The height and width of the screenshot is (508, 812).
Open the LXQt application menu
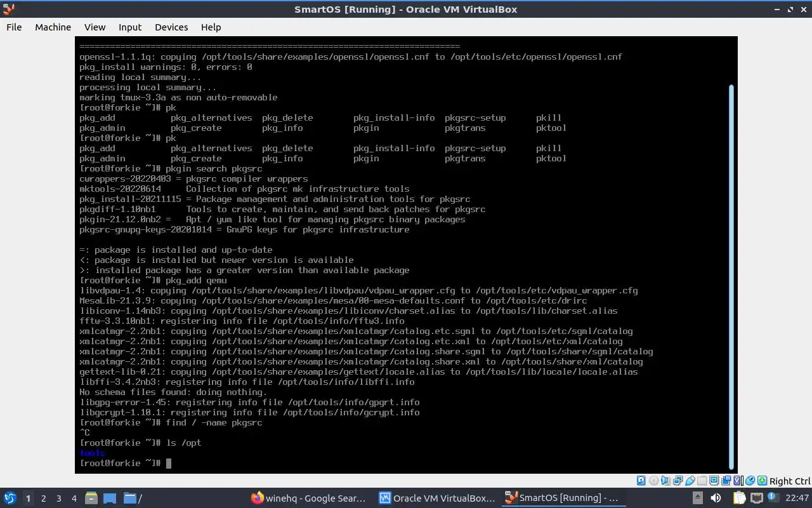10,498
